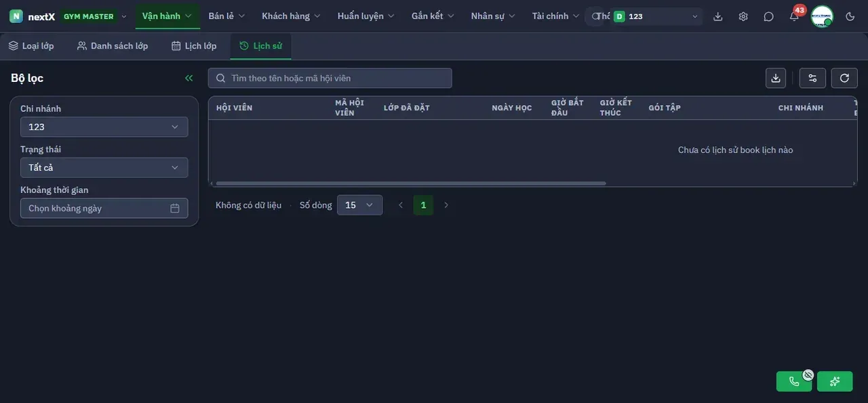Viewport: 868px width, 403px height.
Task: Switch to the Lịch lớp tab
Action: pyautogui.click(x=194, y=46)
